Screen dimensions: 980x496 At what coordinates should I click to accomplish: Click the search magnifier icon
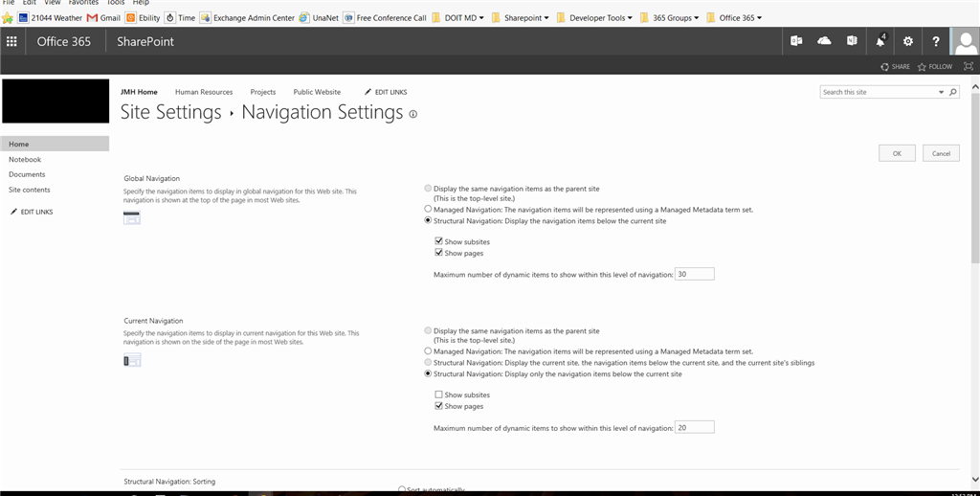point(953,92)
